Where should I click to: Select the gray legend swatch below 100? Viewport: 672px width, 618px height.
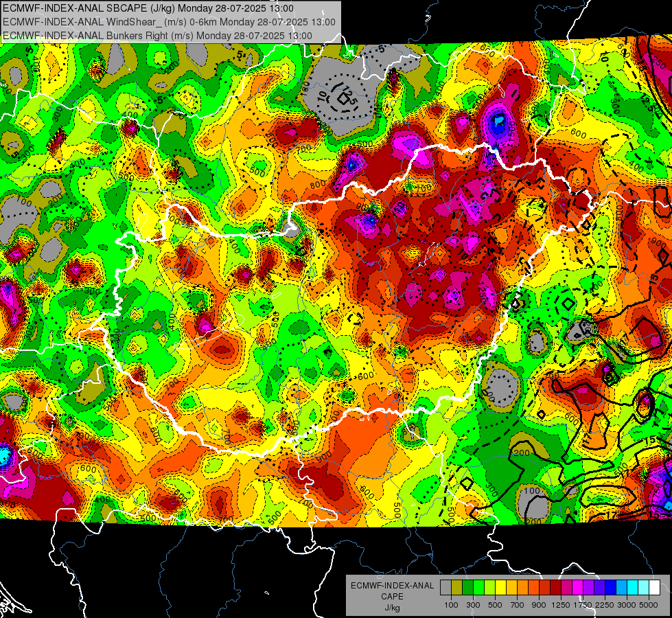coord(445,588)
